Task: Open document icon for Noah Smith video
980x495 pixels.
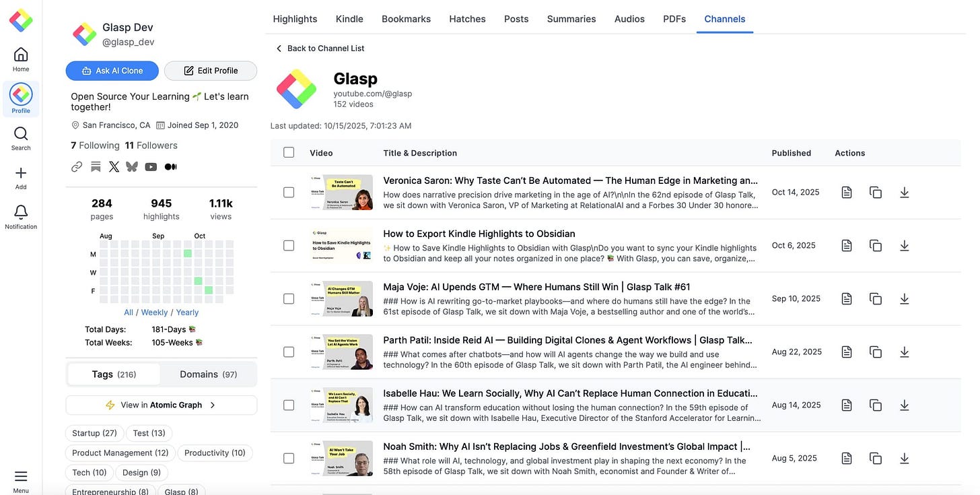Action: [x=847, y=458]
